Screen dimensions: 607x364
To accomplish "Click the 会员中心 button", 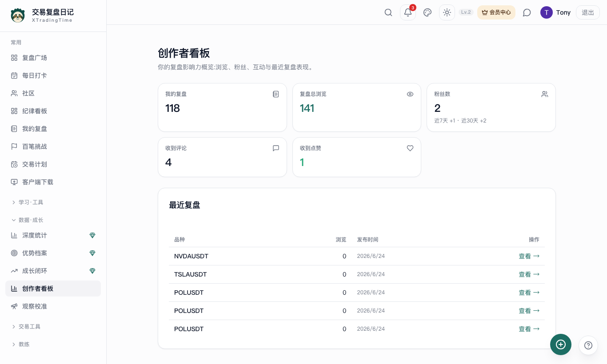I will (x=496, y=12).
